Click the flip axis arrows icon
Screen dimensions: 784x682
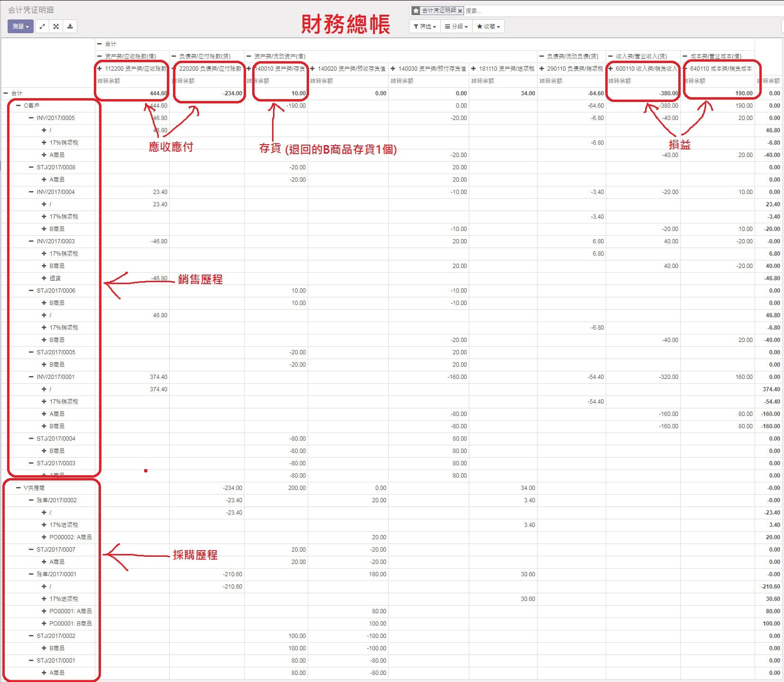(x=42, y=27)
